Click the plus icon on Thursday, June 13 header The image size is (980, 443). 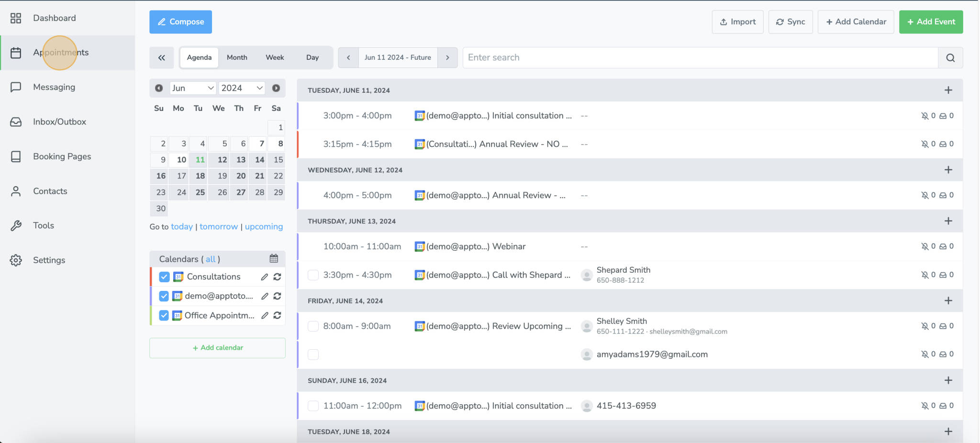coord(948,221)
